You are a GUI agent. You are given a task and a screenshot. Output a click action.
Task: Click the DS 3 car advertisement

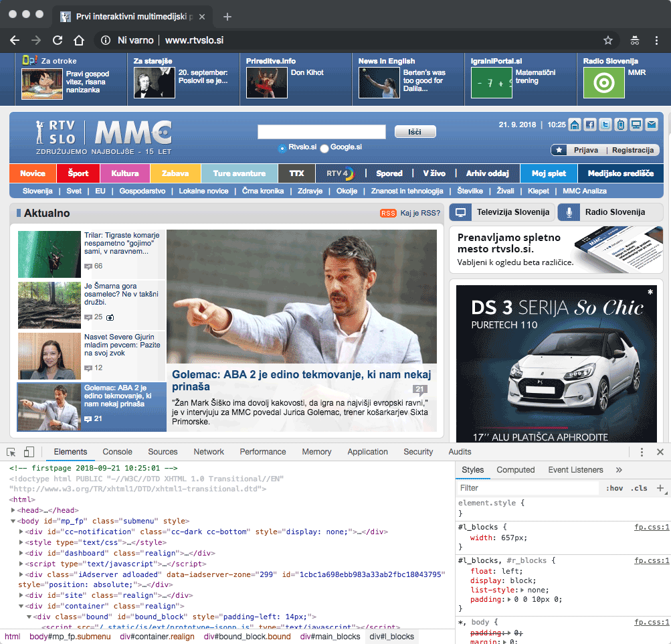[557, 364]
